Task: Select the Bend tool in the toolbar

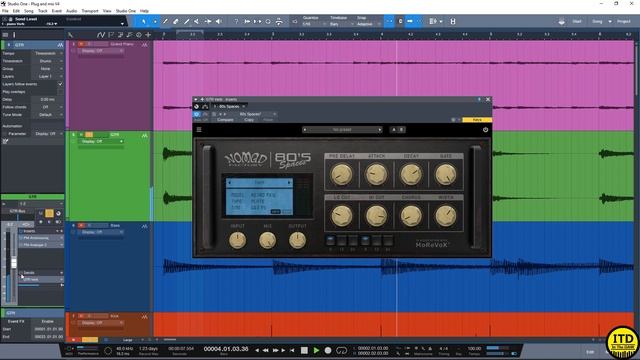Action: [x=208, y=21]
